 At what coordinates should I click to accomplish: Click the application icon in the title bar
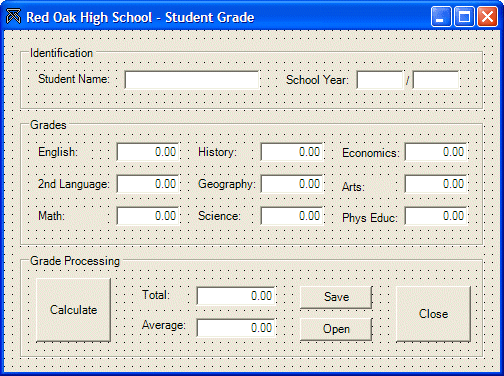tap(13, 16)
